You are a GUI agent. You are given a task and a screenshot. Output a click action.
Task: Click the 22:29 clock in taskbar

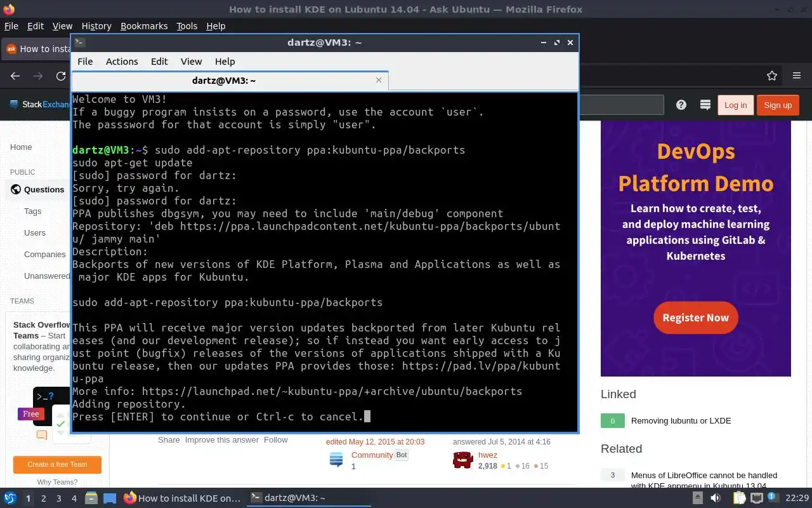pyautogui.click(x=797, y=498)
